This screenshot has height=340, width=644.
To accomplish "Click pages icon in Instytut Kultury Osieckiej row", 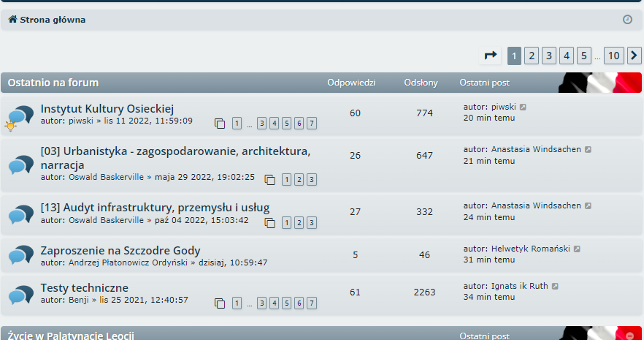I will [220, 123].
